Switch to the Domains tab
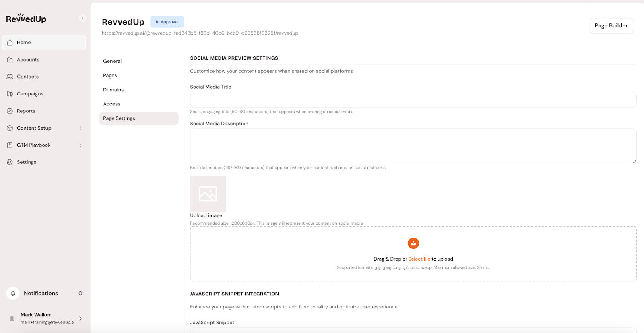The width and height of the screenshot is (644, 333). 113,90
